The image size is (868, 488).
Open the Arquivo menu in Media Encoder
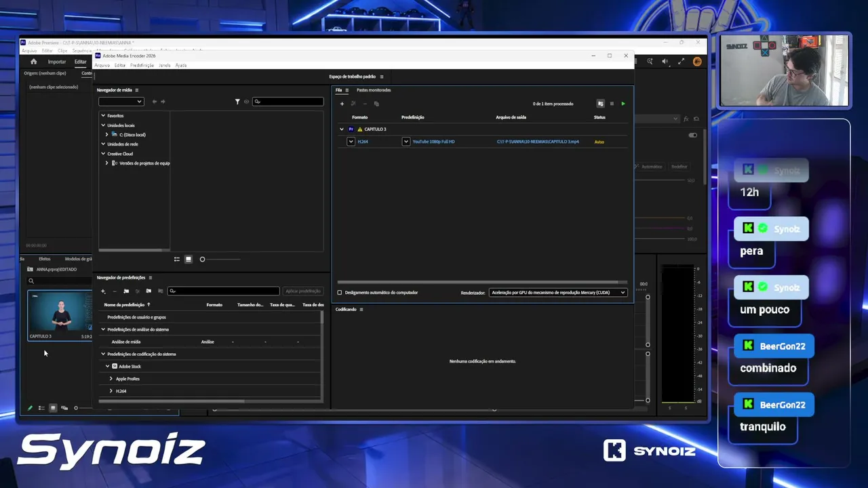click(x=102, y=65)
